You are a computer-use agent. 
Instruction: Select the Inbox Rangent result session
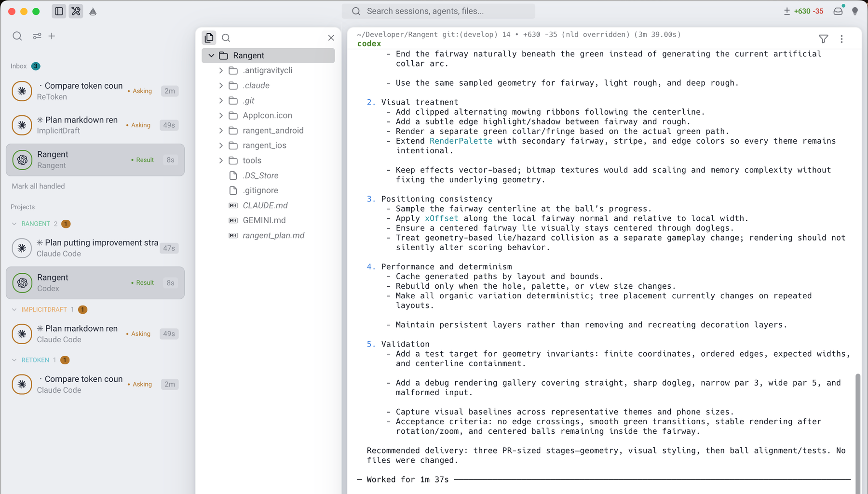(x=95, y=160)
